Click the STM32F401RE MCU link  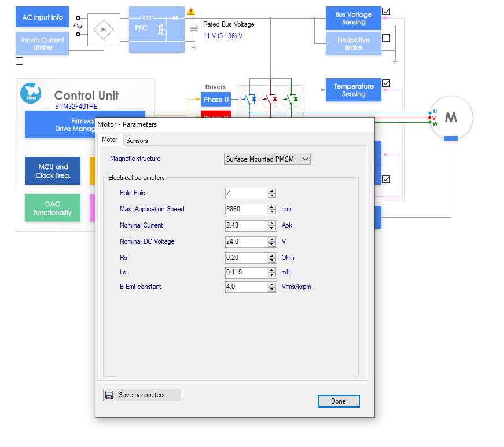tap(76, 107)
